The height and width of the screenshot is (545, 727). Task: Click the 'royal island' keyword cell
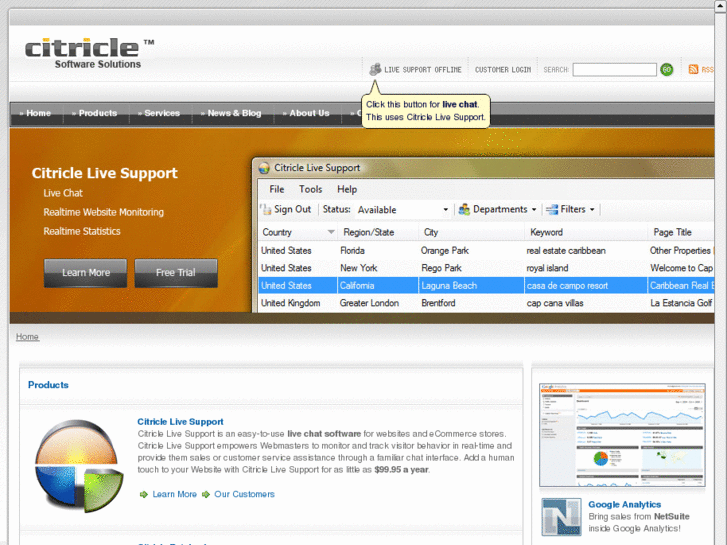point(547,268)
